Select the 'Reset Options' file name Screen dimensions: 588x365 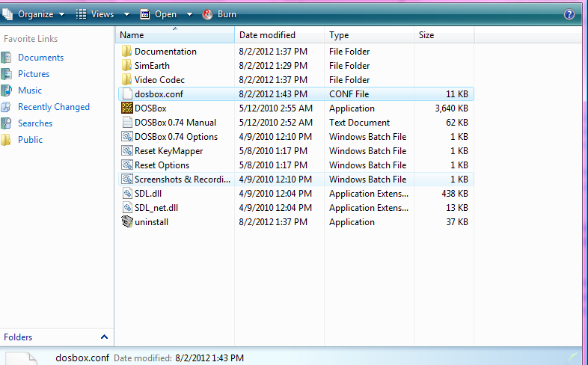tap(162, 165)
